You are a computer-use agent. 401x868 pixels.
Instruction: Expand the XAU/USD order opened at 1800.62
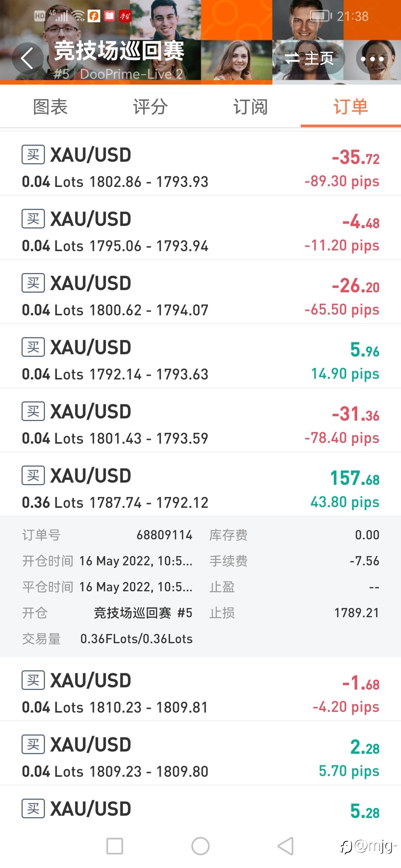tap(200, 292)
